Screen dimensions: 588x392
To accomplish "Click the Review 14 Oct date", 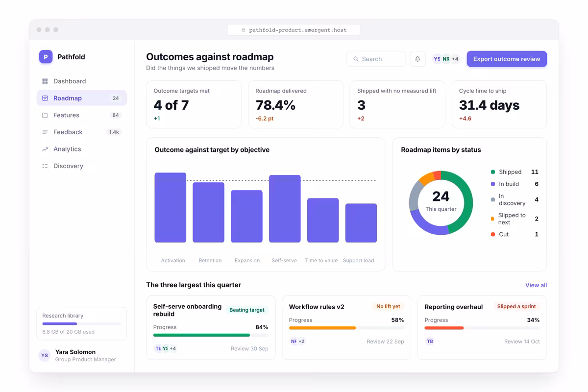I will [522, 342].
